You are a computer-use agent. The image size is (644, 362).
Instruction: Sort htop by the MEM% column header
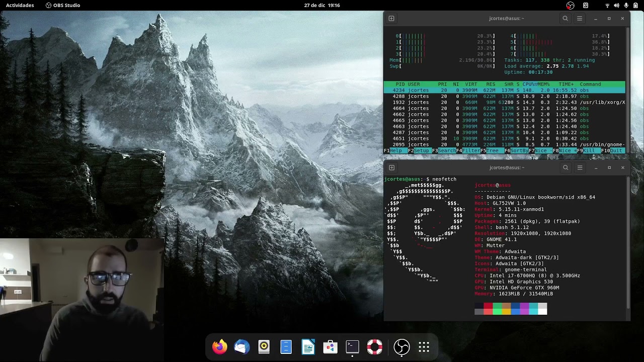click(543, 84)
